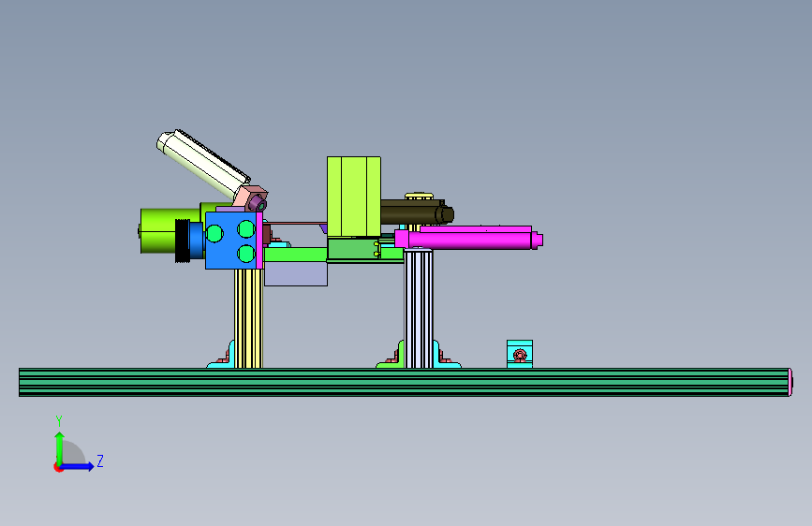Select the small cyan block with red bolt

(x=520, y=354)
